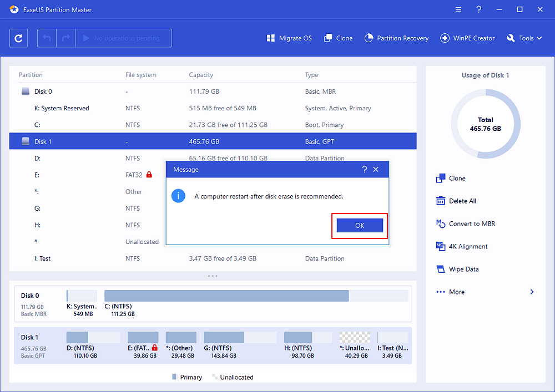555x392 pixels.
Task: Open WinPE Creator
Action: (x=467, y=38)
